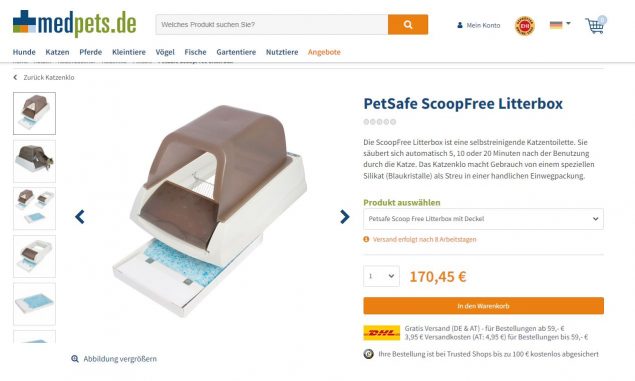This screenshot has width=635, height=381.
Task: Click the medpets.de logo
Action: point(75,23)
